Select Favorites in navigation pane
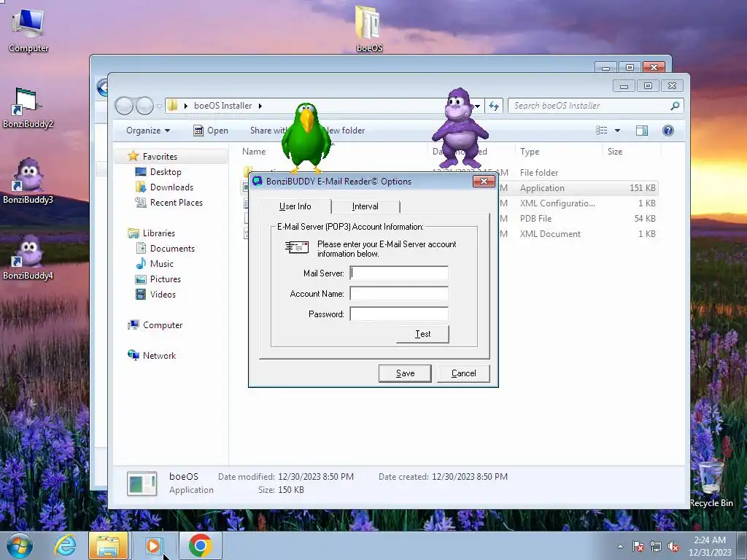The height and width of the screenshot is (560, 747). [160, 157]
